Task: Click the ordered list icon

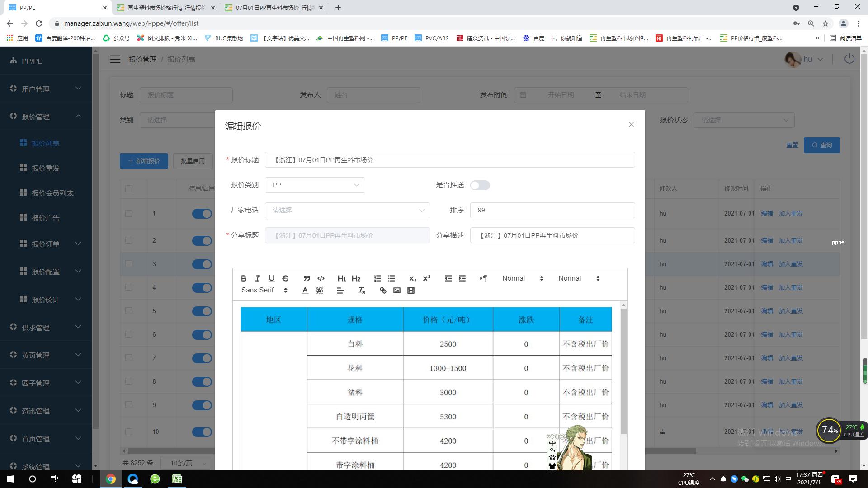Action: [377, 278]
